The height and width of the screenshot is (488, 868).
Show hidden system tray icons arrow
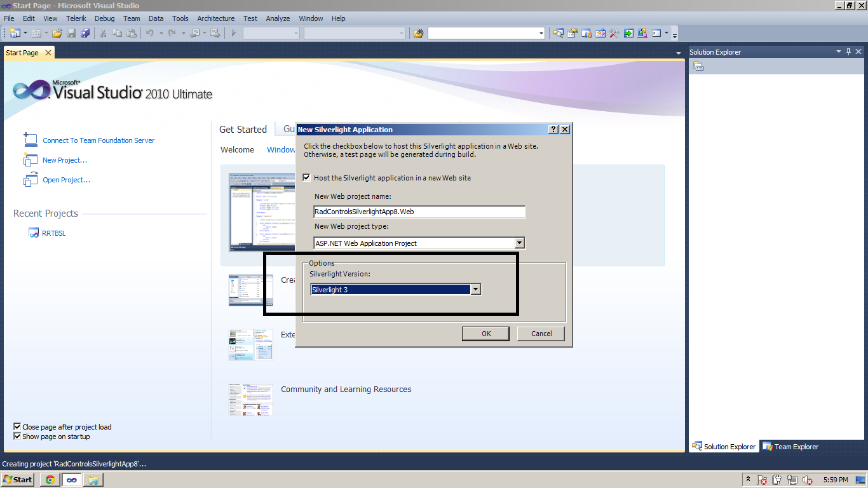[748, 480]
